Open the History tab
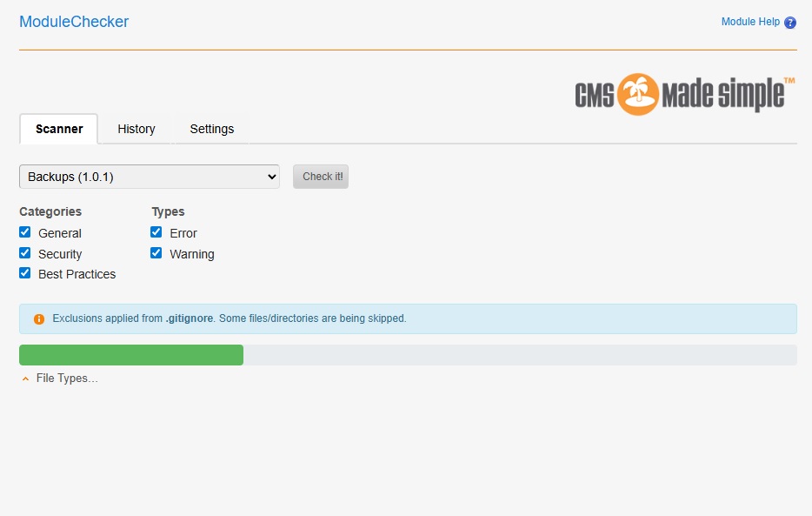 click(x=136, y=129)
